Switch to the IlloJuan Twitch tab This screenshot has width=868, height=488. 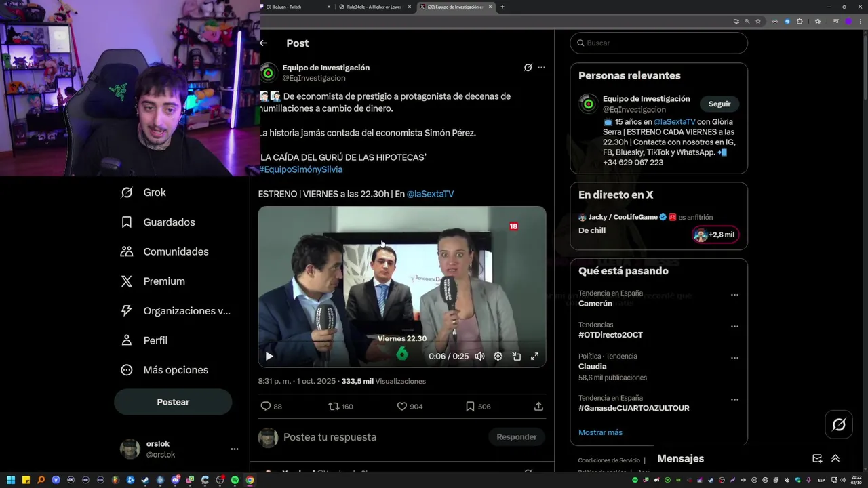tap(296, 7)
